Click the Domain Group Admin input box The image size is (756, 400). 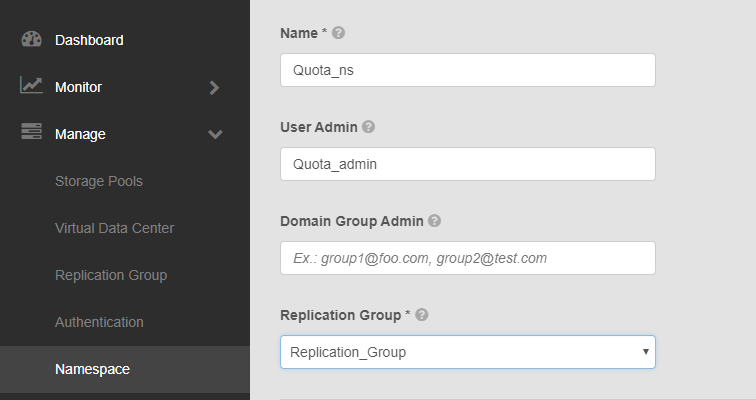click(467, 258)
